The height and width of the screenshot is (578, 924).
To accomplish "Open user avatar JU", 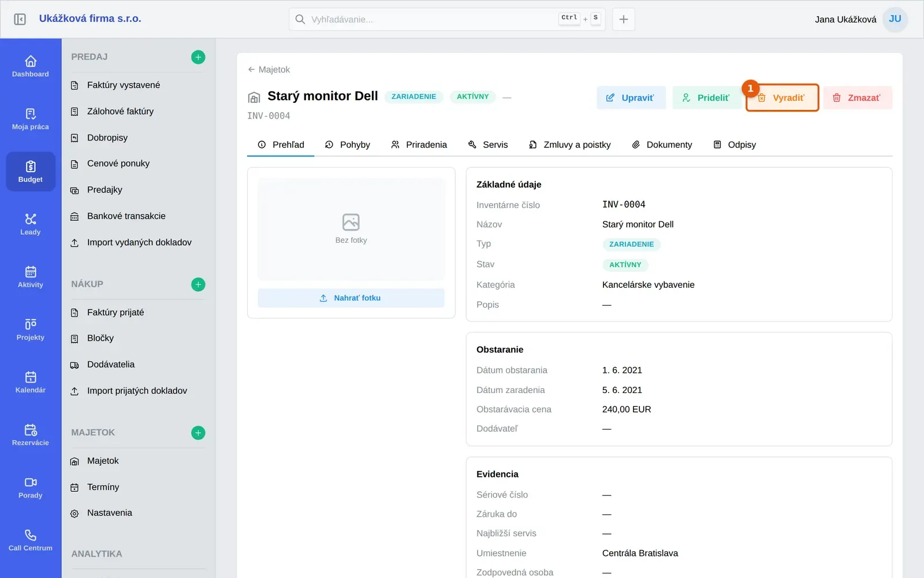I will pyautogui.click(x=895, y=19).
